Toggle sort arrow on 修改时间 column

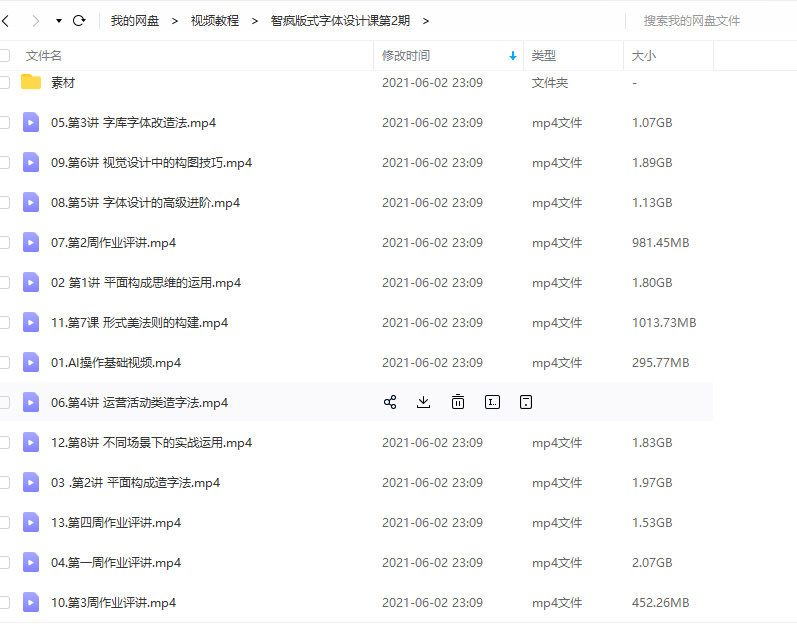[x=513, y=56]
